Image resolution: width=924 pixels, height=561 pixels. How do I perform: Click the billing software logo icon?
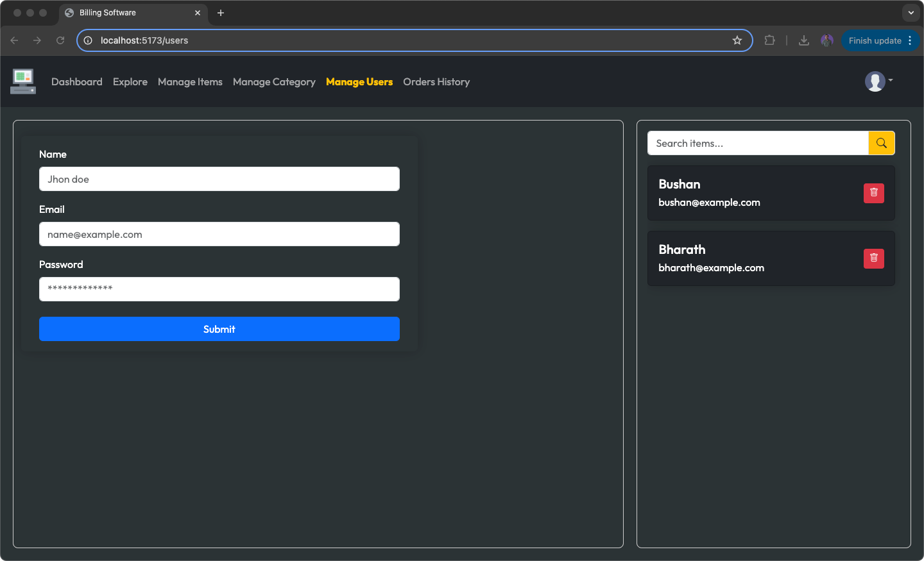(x=23, y=81)
